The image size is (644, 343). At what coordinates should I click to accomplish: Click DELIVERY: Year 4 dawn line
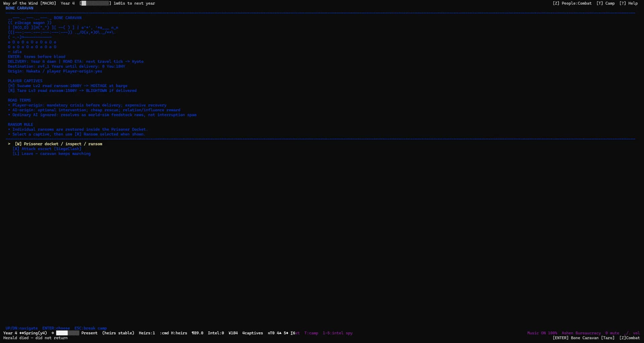tap(76, 62)
